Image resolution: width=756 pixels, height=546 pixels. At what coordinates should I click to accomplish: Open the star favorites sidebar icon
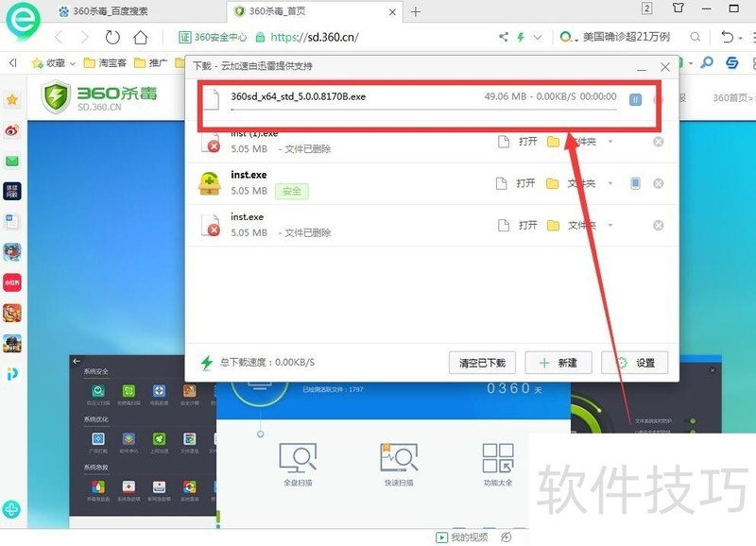pyautogui.click(x=12, y=100)
